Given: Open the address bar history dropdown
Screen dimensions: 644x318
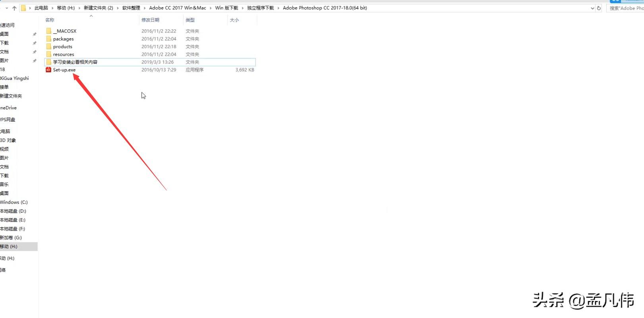Looking at the screenshot, I should (592, 8).
